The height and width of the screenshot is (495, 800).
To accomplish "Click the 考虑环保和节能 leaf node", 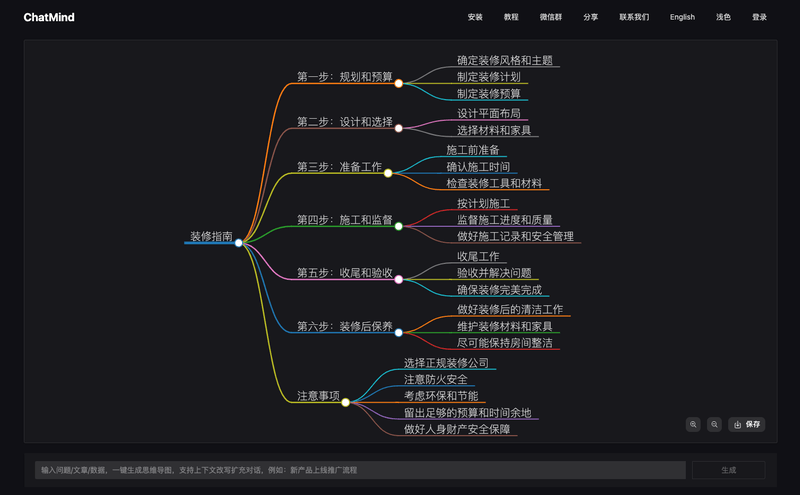I will click(441, 395).
